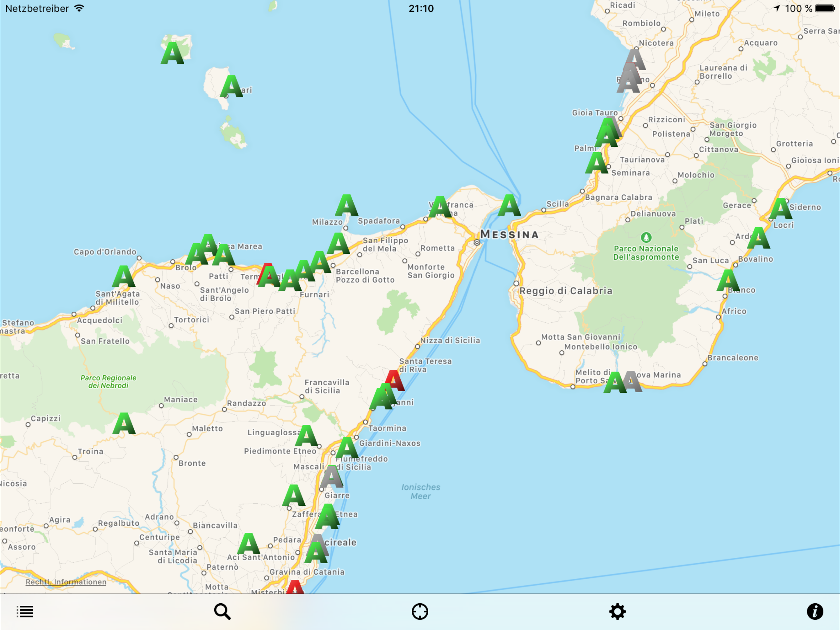The height and width of the screenshot is (630, 840).
Task: Select the green marker near Troina
Action: tap(124, 423)
